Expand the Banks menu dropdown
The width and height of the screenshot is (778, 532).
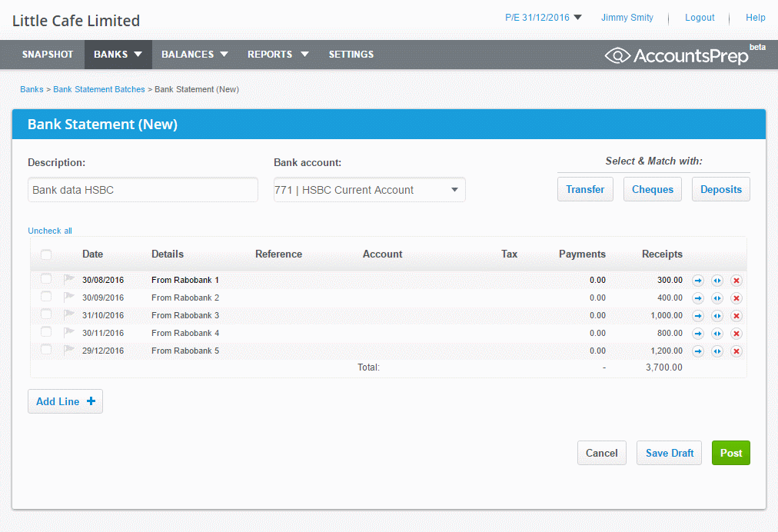click(118, 55)
